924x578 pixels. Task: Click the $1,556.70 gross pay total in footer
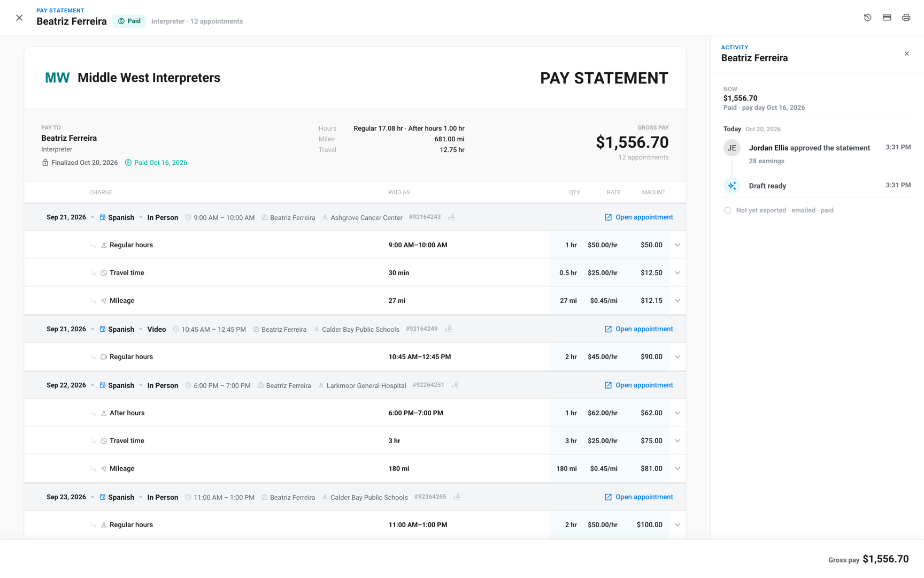coord(885,559)
